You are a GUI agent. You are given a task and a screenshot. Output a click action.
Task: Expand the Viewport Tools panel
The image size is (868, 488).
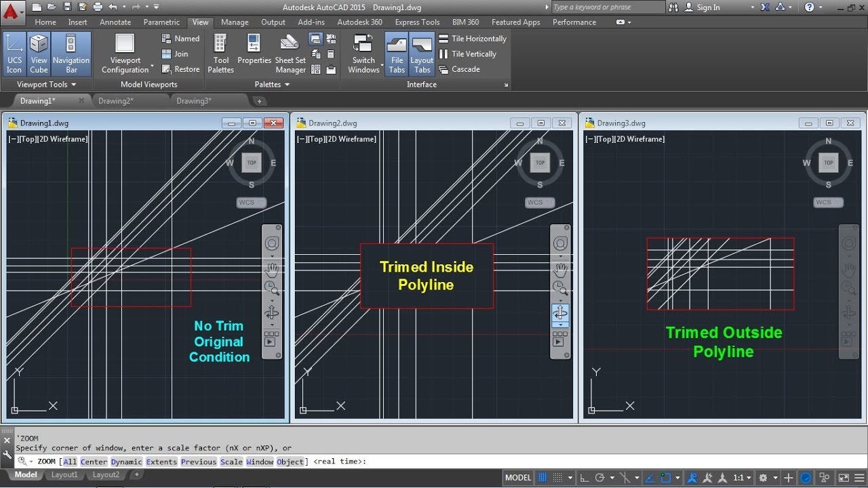click(46, 84)
